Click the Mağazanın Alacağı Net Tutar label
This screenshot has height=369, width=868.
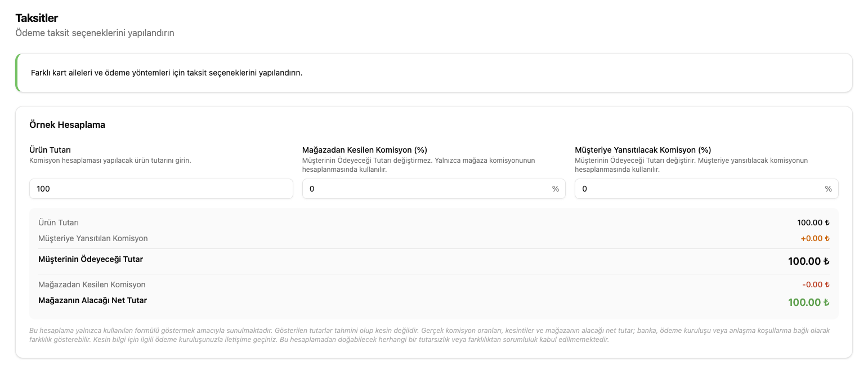(92, 300)
